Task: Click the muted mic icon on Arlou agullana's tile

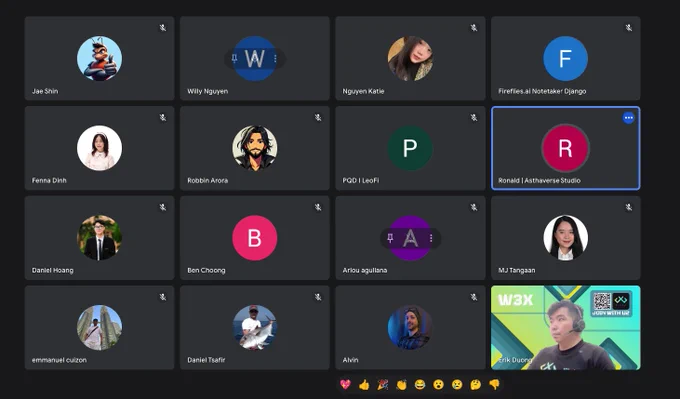Action: pos(474,207)
